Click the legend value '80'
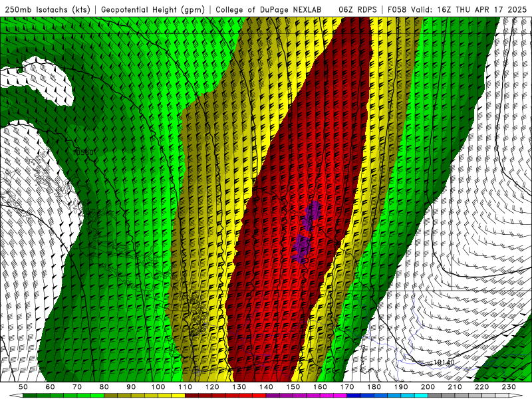The width and height of the screenshot is (532, 399). pyautogui.click(x=104, y=387)
